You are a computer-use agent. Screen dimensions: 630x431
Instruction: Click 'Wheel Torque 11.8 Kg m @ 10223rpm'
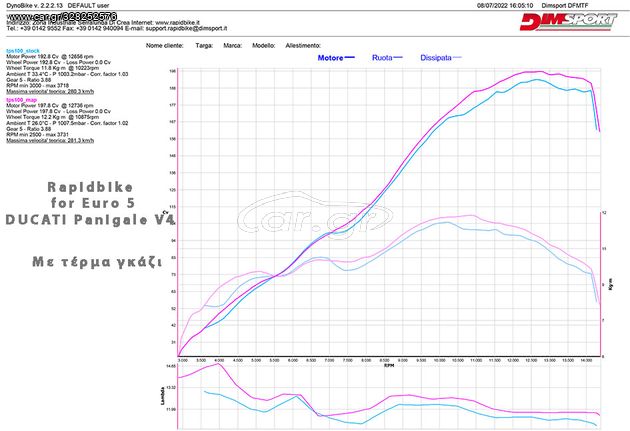52,68
